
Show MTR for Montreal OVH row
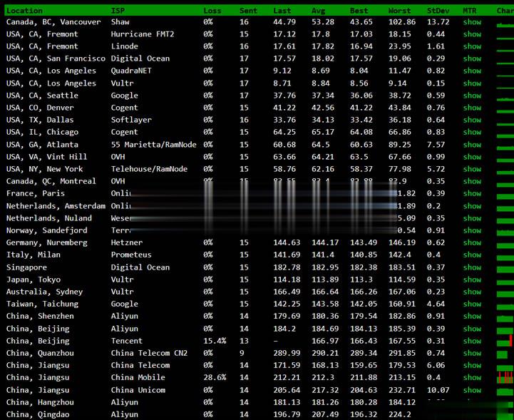click(472, 181)
